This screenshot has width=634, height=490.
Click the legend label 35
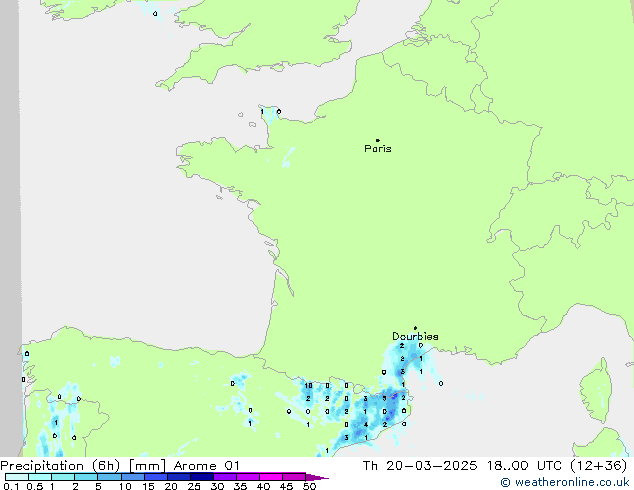tap(240, 486)
